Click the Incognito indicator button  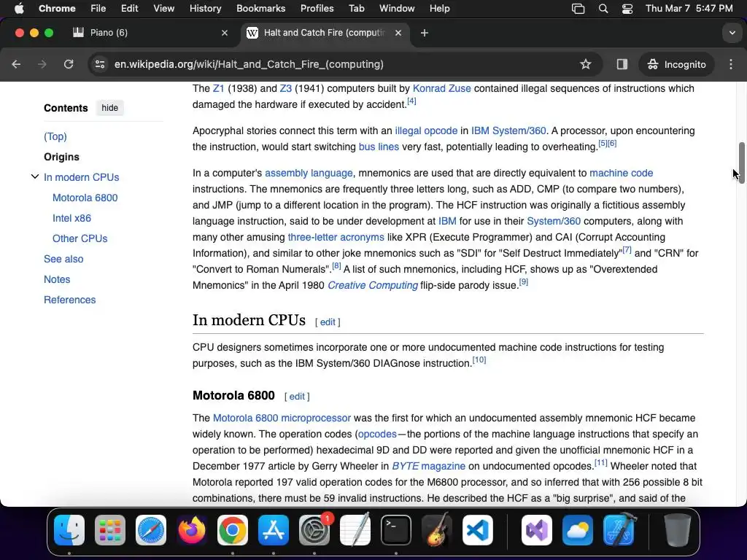pos(677,64)
